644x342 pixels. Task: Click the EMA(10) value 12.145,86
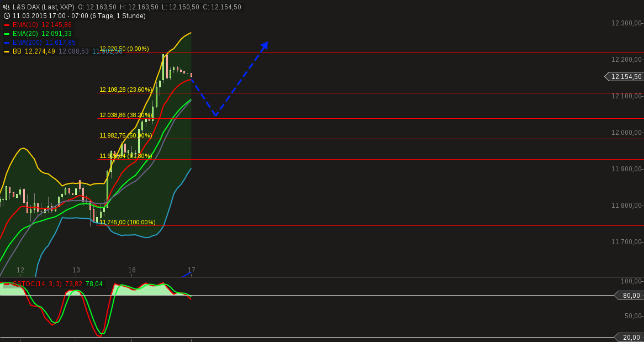point(56,25)
